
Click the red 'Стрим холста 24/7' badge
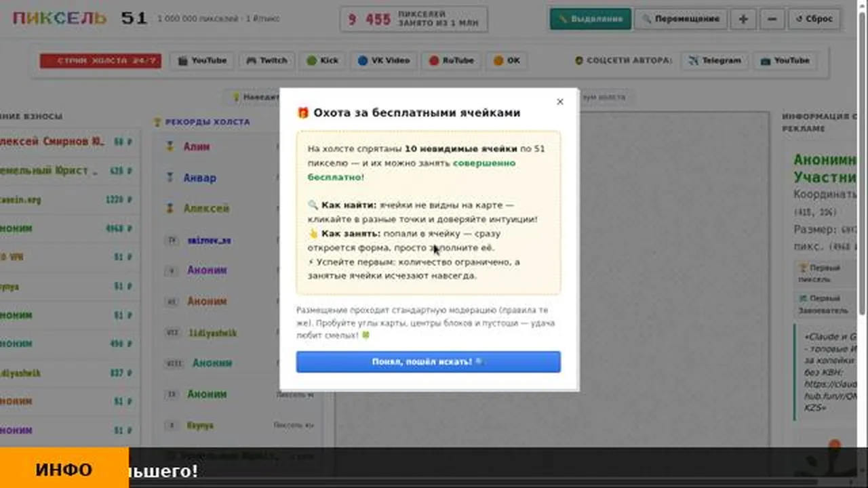point(100,60)
